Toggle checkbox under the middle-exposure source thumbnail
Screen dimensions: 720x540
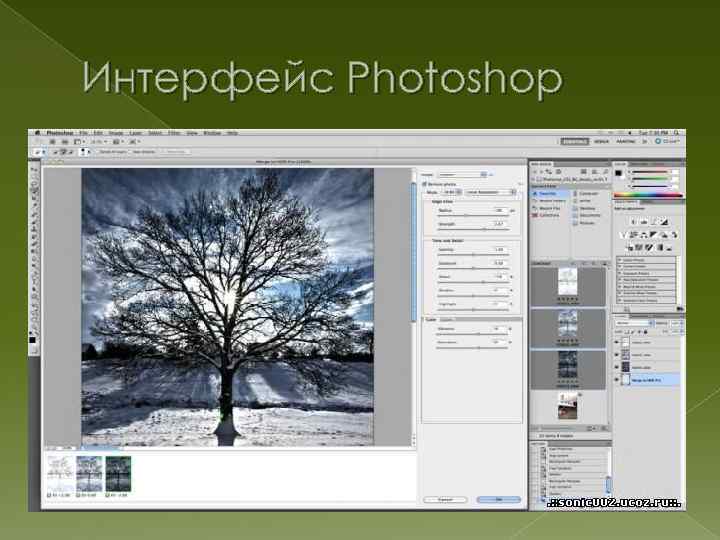(79, 495)
